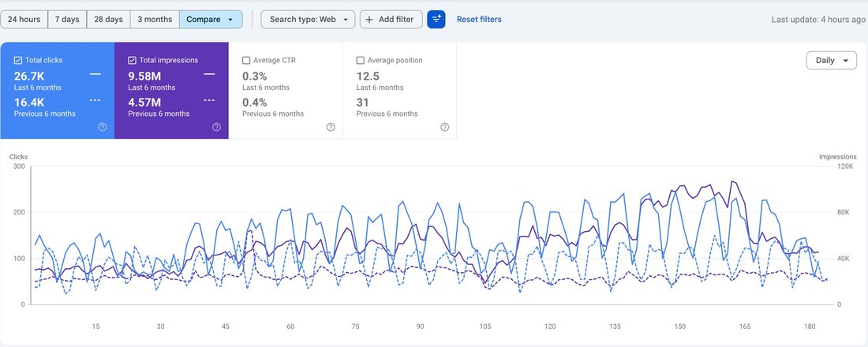Image resolution: width=868 pixels, height=347 pixels.
Task: Click the 12.5 average position value
Action: [x=368, y=76]
